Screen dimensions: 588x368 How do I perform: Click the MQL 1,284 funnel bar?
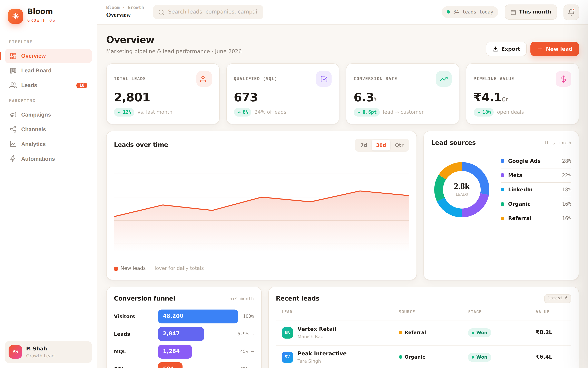175,351
